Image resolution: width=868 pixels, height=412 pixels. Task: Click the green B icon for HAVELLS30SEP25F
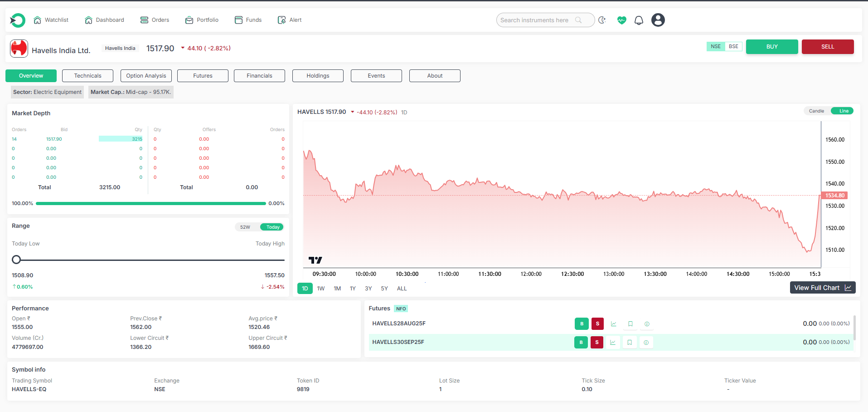[x=581, y=343]
